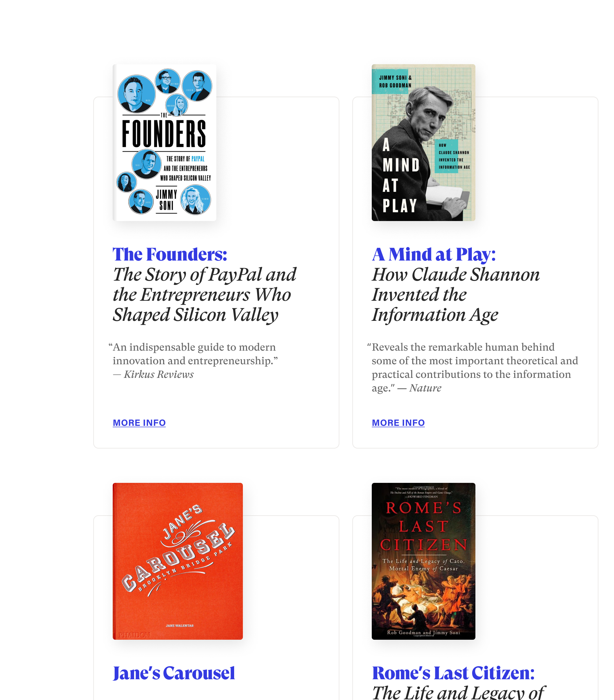Select the 'An indispensable guide' quote text
Screen dimensions: 614x700
click(x=194, y=354)
